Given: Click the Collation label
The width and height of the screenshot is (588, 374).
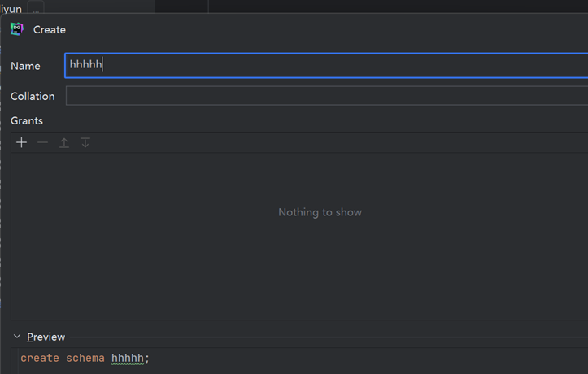Looking at the screenshot, I should point(33,96).
